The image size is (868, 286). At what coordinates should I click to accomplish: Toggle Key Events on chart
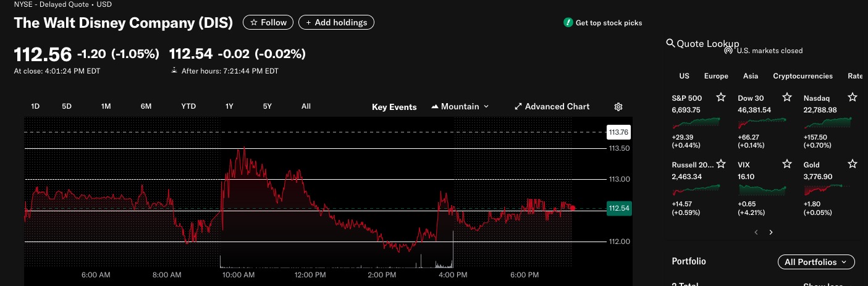click(x=394, y=107)
